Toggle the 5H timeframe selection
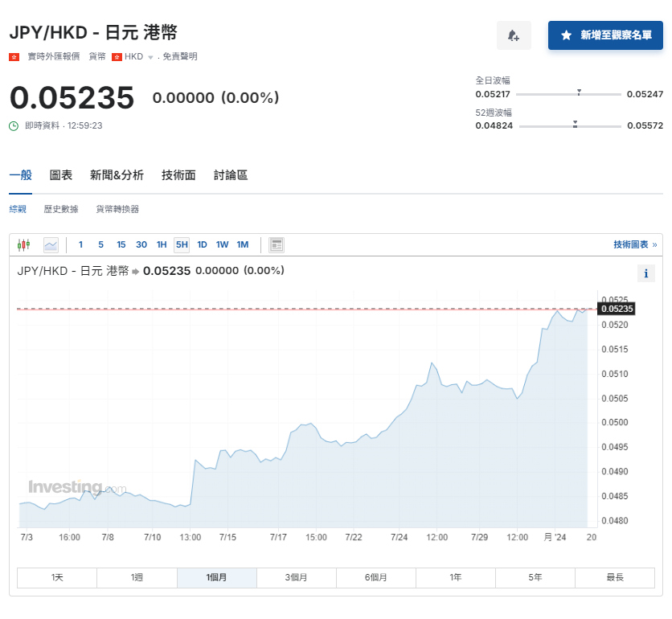This screenshot has width=672, height=619. click(181, 244)
